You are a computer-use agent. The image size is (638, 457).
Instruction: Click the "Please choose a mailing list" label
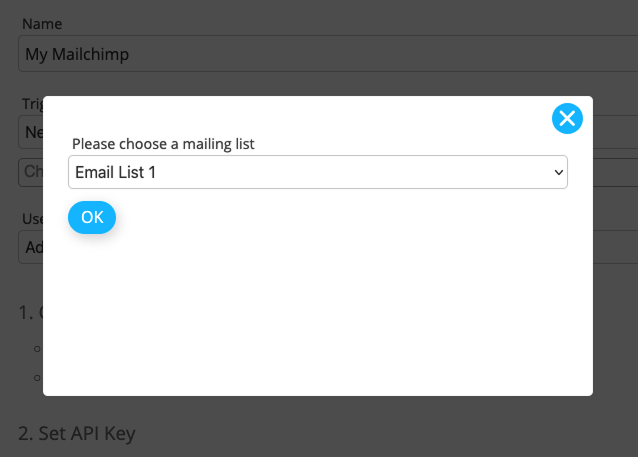(163, 144)
